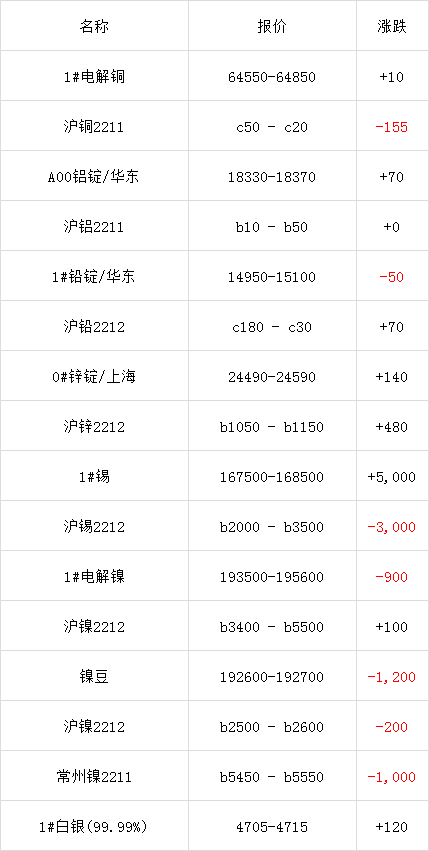Select the 沪铜2211 cell
Screen dimensions: 429x851
point(94,127)
